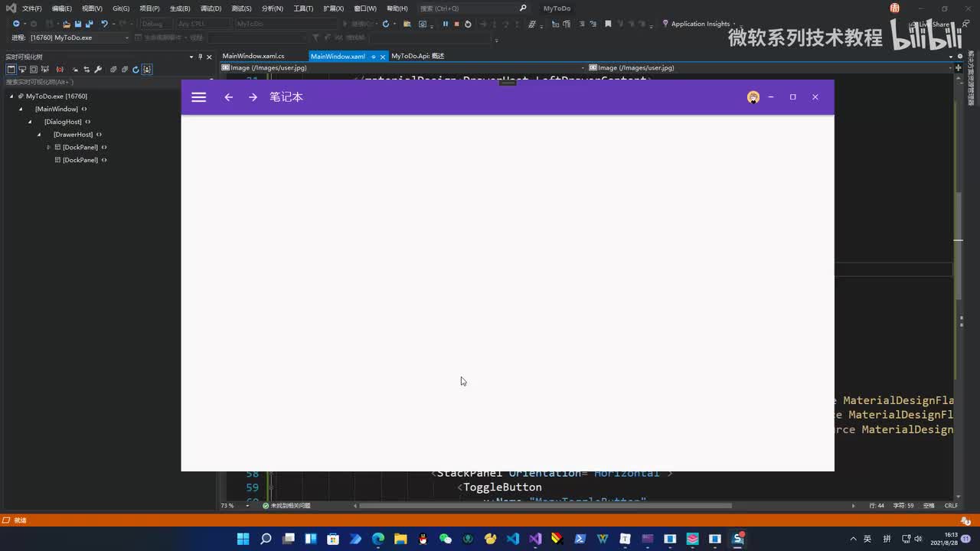
Task: Close the MainWindow.xaml tab
Action: [383, 57]
